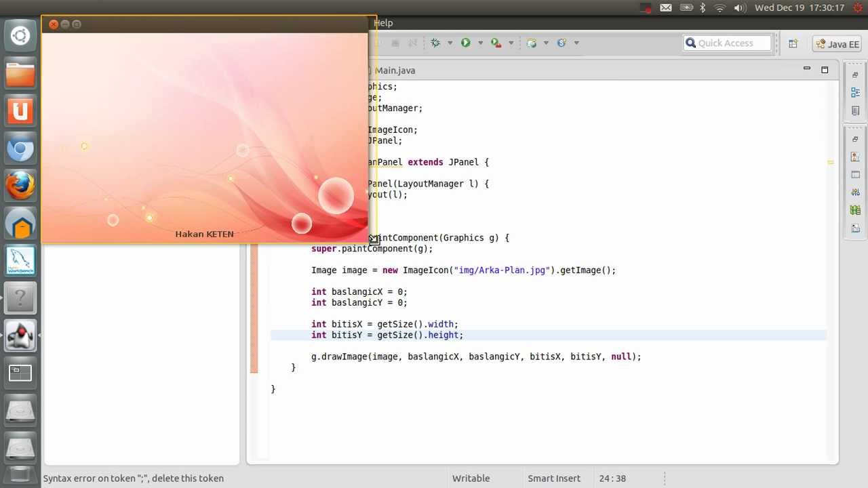Click Run Last Tool external tools icon

coord(496,43)
